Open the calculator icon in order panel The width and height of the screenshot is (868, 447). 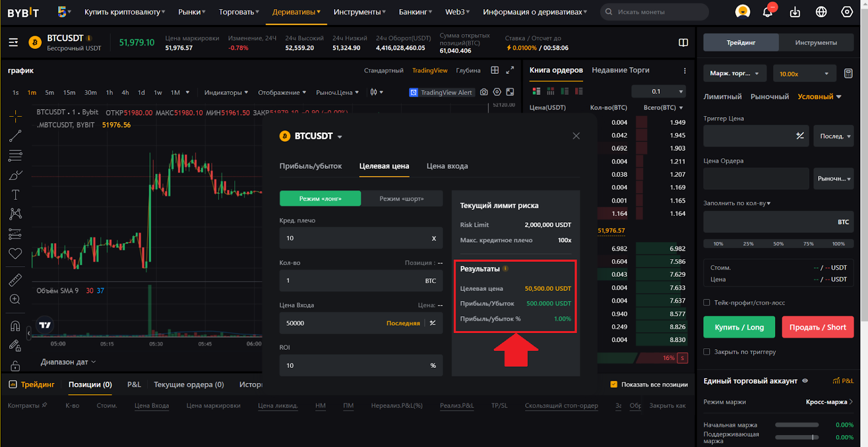point(848,74)
